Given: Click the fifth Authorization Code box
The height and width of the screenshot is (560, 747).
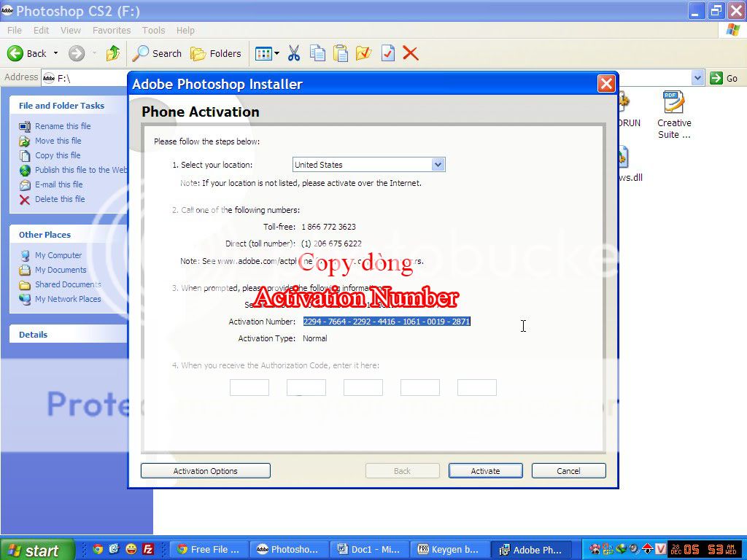Looking at the screenshot, I should 477,388.
